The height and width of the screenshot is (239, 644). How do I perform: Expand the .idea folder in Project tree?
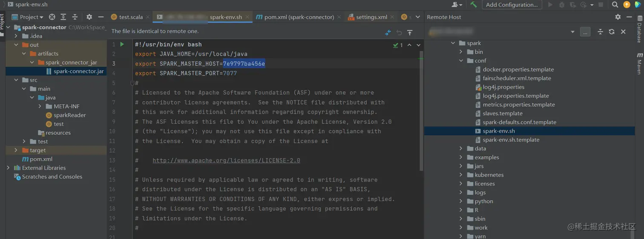[x=16, y=36]
